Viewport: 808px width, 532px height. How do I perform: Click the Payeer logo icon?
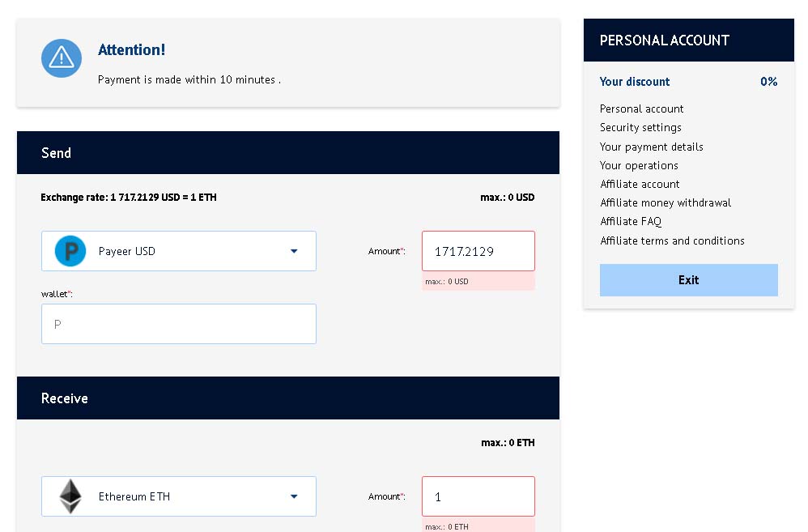(x=70, y=251)
